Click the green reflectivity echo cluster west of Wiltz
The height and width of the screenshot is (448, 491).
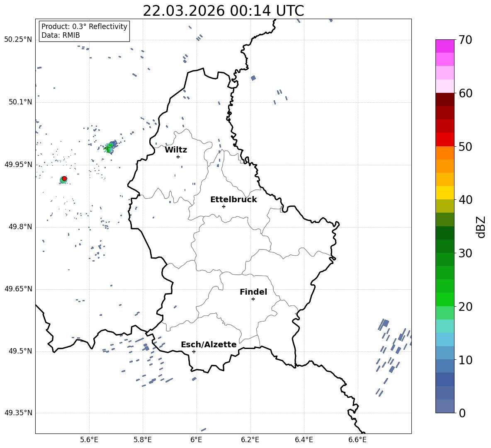pyautogui.click(x=110, y=147)
